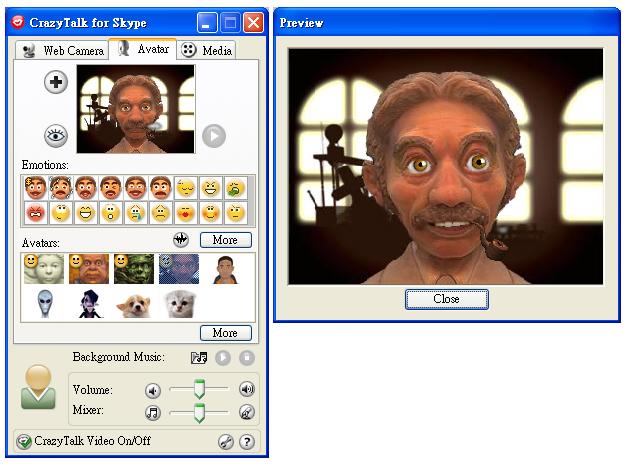Stop the background music
Screen dimensions: 629x464
pyautogui.click(x=247, y=357)
